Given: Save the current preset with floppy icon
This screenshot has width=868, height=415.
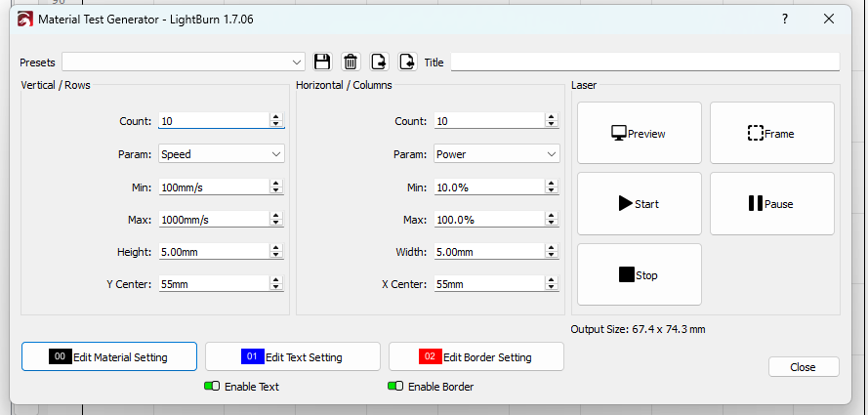Looking at the screenshot, I should pyautogui.click(x=322, y=62).
